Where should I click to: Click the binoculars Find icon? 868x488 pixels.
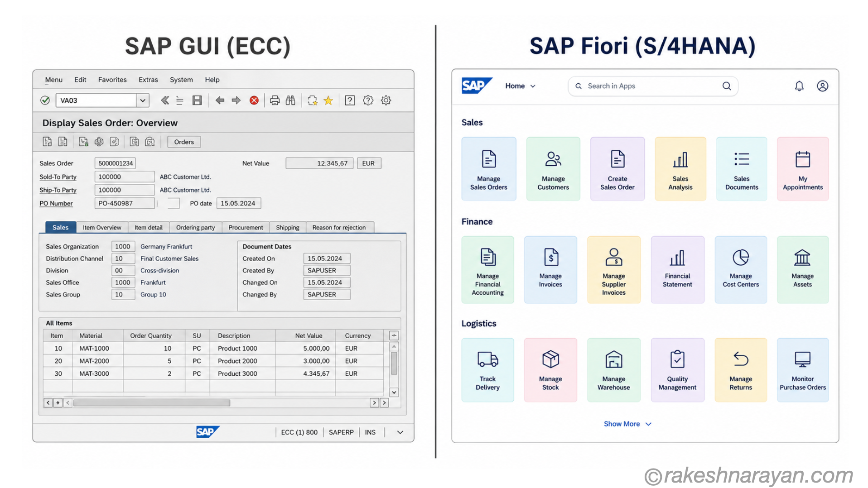pyautogui.click(x=290, y=100)
